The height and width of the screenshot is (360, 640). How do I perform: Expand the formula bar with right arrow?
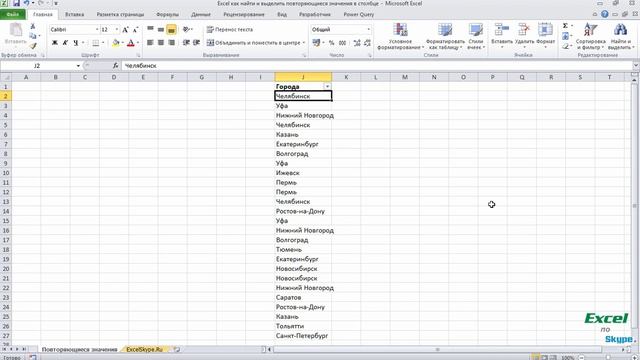click(636, 66)
